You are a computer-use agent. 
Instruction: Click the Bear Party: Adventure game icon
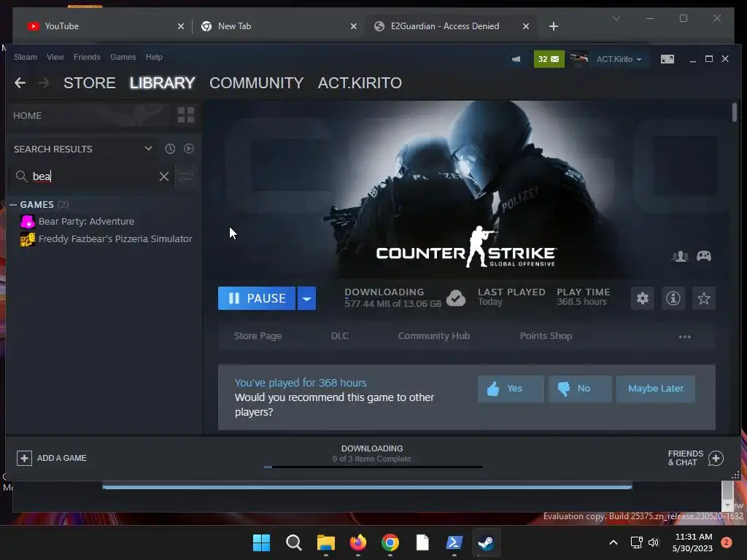point(28,222)
